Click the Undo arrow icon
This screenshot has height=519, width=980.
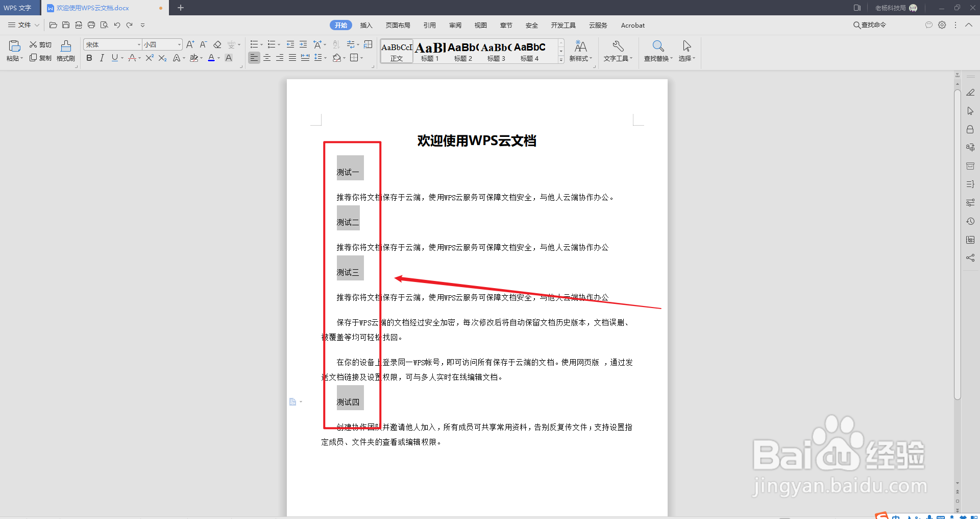117,25
